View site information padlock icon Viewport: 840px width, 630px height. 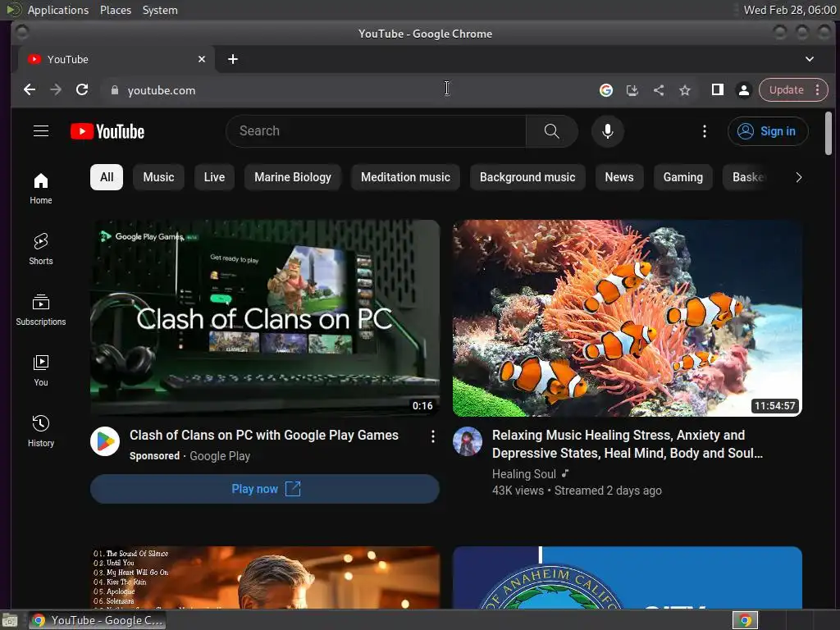pyautogui.click(x=114, y=90)
